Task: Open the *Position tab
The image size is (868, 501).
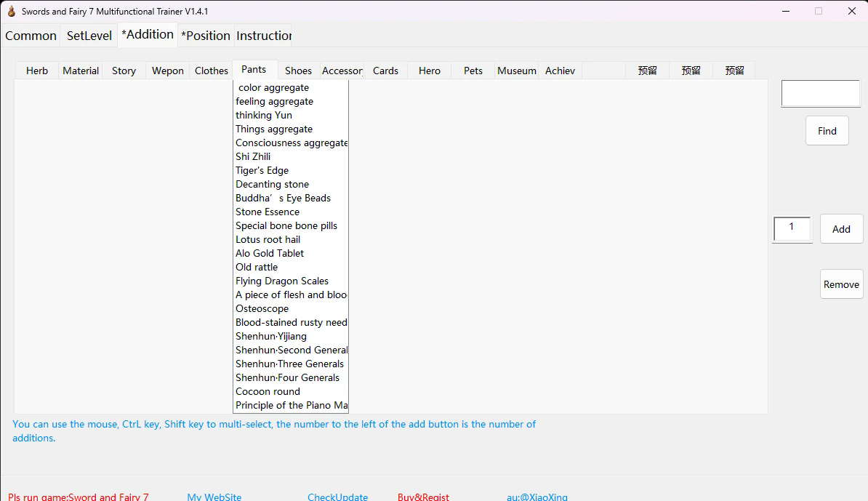Action: [x=206, y=36]
